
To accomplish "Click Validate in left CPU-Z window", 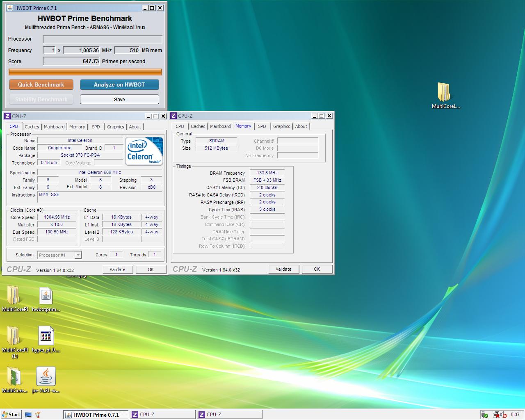I will click(117, 269).
